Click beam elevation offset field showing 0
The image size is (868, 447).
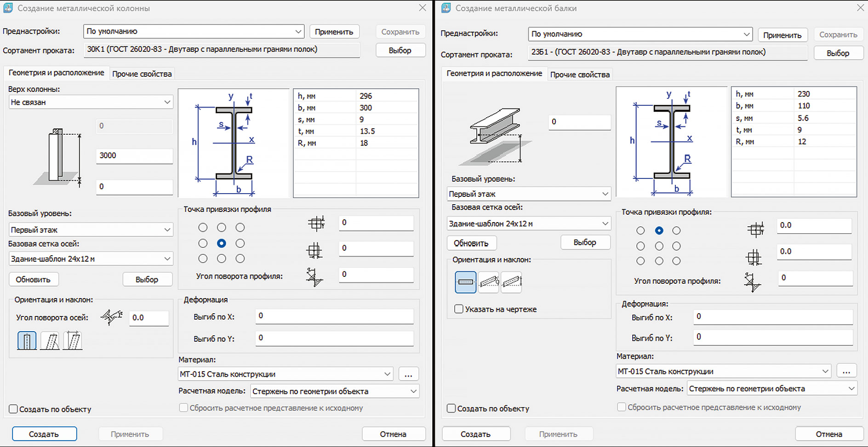click(x=580, y=122)
